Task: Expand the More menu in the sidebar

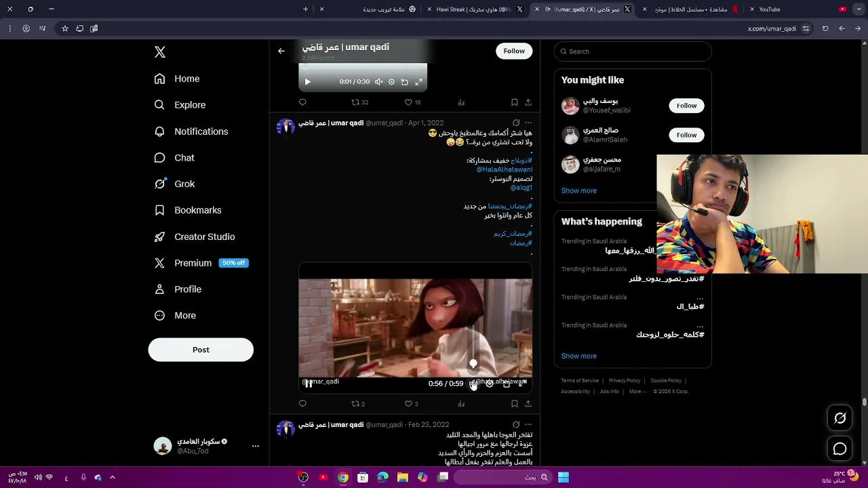Action: click(175, 315)
